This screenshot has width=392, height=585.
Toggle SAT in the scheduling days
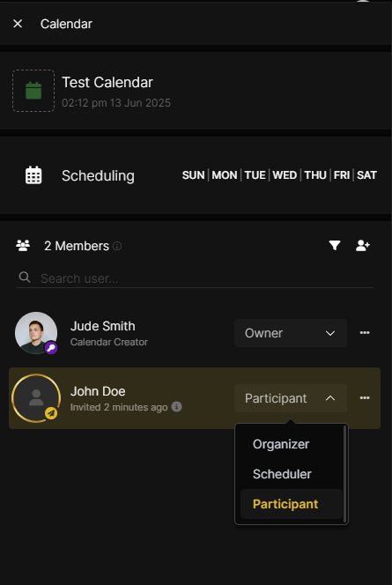366,175
